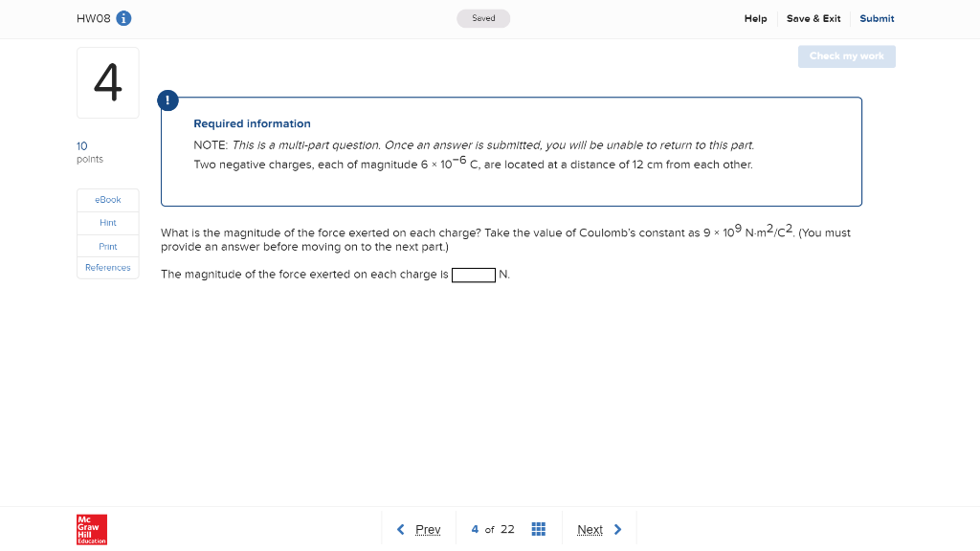
Task: Click the Saved status pill
Action: click(483, 17)
